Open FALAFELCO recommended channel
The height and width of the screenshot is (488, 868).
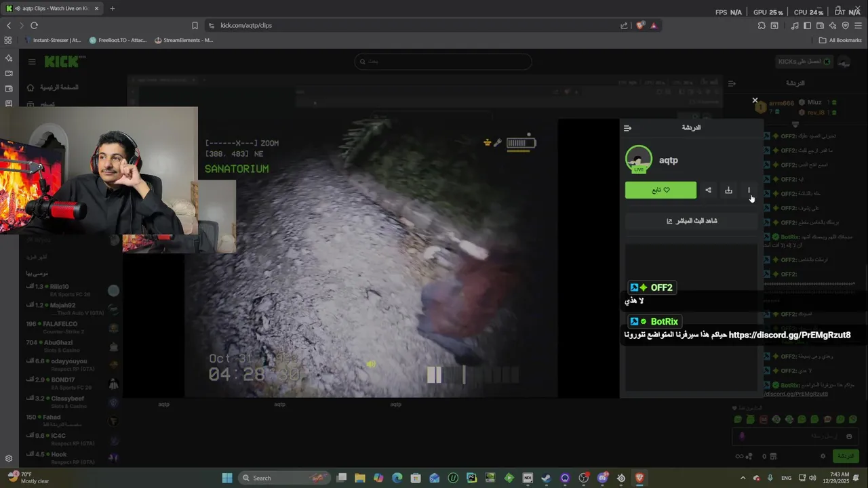click(x=73, y=327)
